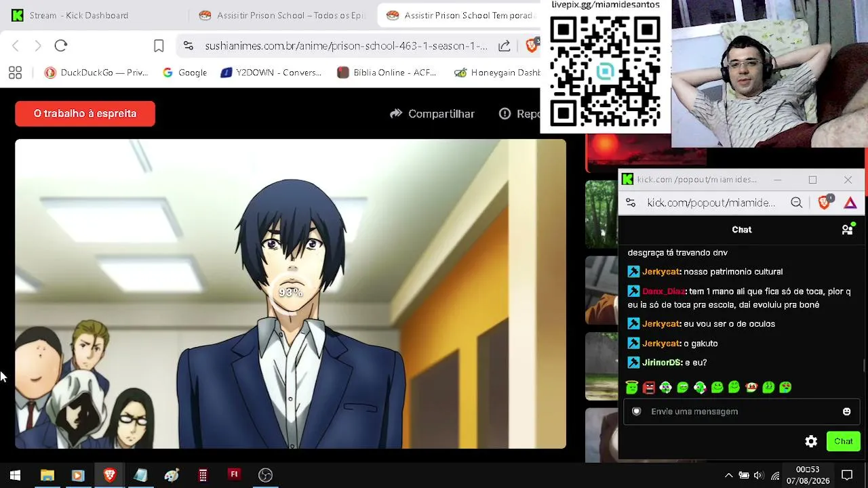
Task: Open the Flash (Fl) taskbar icon
Action: tap(234, 474)
